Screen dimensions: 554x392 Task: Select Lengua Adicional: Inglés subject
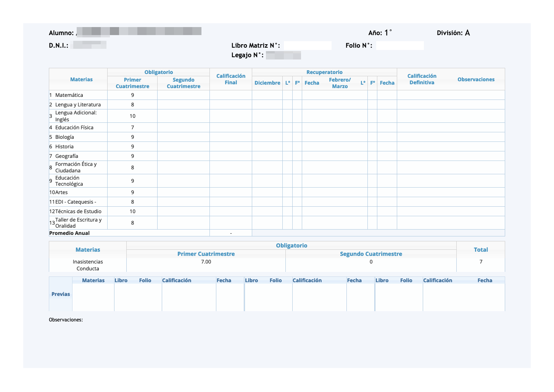pos(76,116)
